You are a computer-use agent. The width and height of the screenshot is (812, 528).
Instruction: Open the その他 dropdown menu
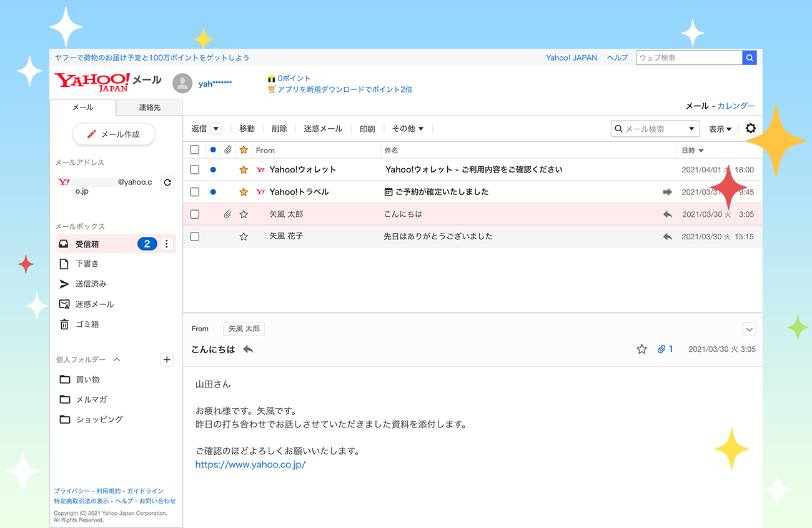click(408, 129)
